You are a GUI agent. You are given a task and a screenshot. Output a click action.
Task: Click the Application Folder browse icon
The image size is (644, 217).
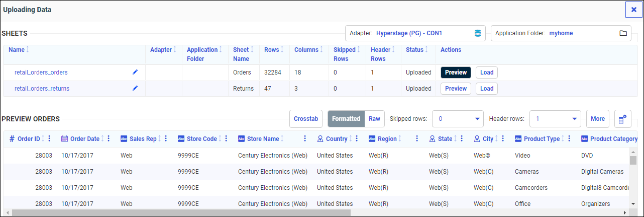pyautogui.click(x=623, y=33)
